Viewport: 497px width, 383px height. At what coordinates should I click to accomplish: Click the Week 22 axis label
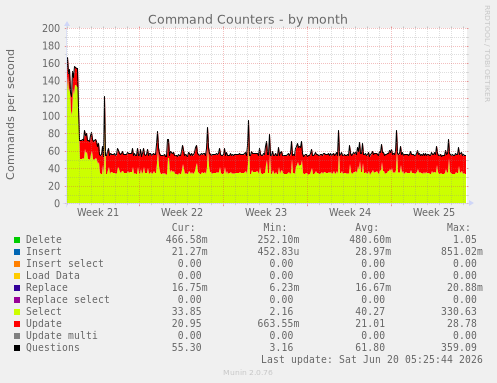pyautogui.click(x=182, y=212)
